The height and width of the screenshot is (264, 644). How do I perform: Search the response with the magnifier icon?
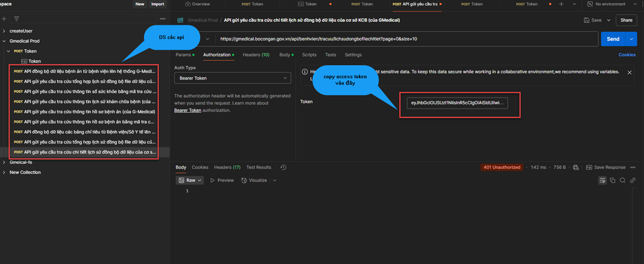623,180
